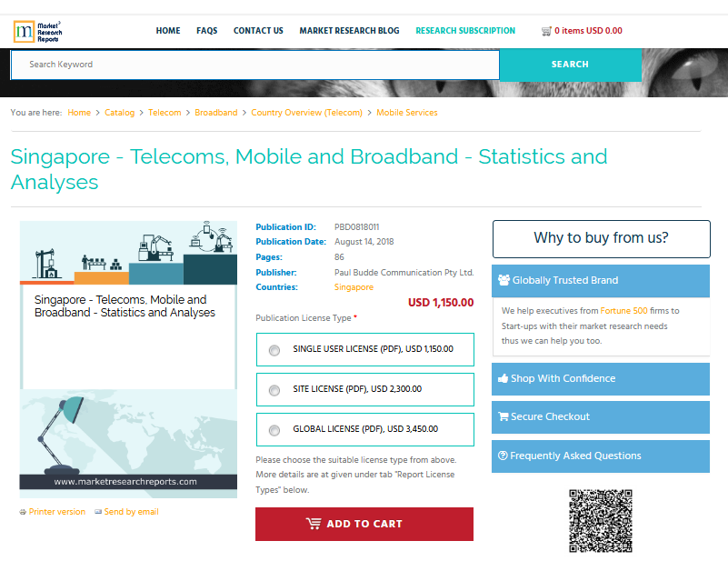
Task: Select the Single User License radio button
Action: [x=274, y=350]
